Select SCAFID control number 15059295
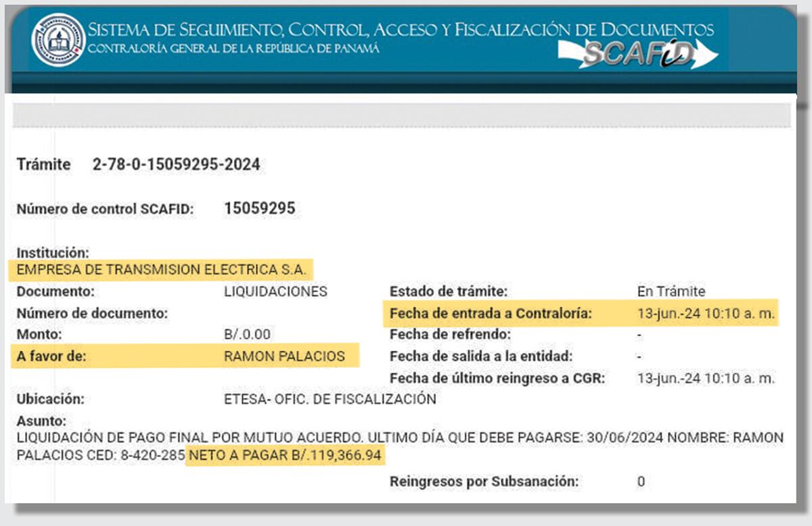This screenshot has height=526, width=812. pyautogui.click(x=259, y=208)
